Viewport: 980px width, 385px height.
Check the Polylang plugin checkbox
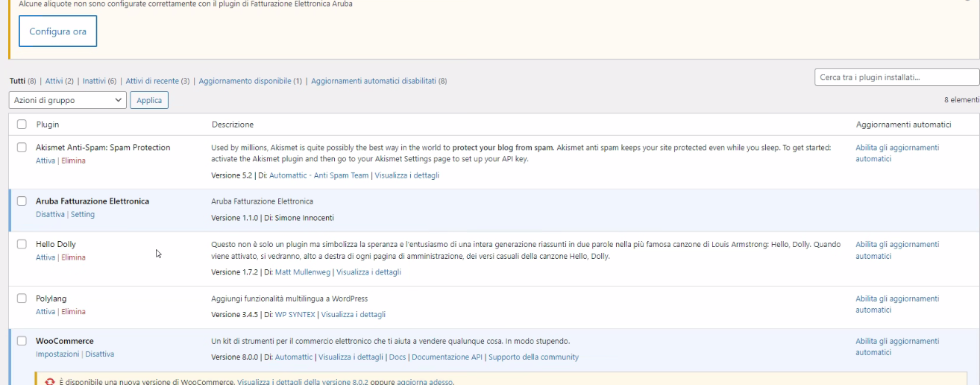(x=22, y=298)
